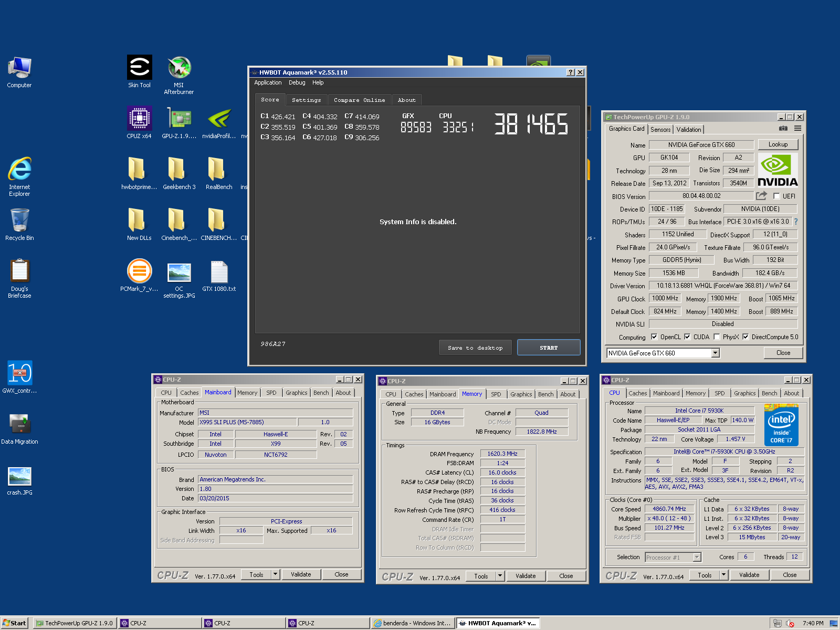Open the New DLLs folder
The image size is (840, 630).
point(139,224)
